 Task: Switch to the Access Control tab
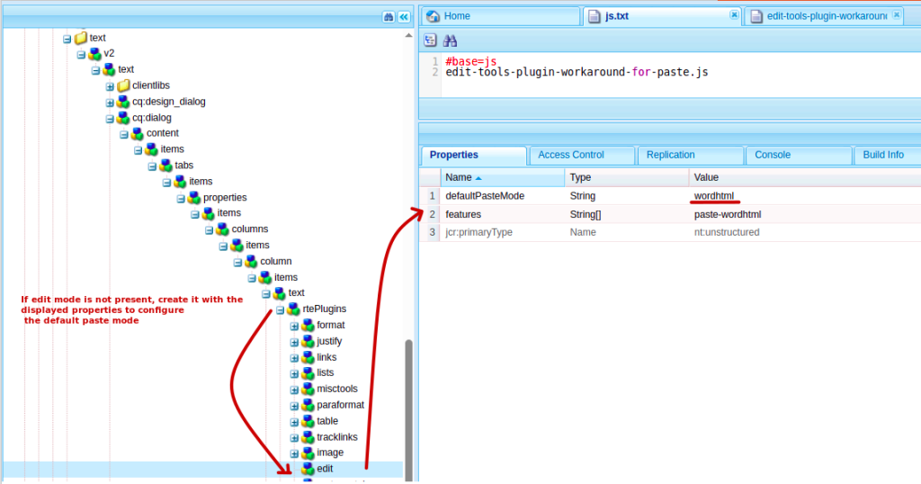pos(570,155)
